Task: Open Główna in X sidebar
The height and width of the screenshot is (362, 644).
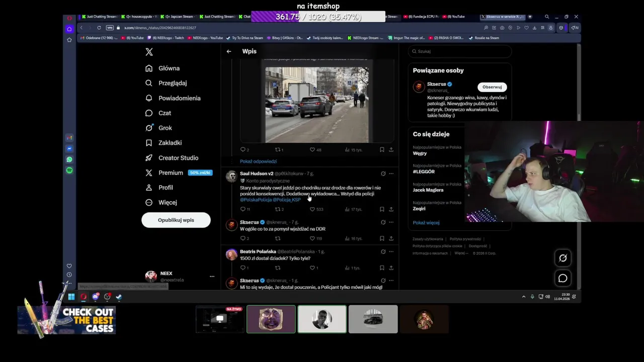Action: point(163,68)
